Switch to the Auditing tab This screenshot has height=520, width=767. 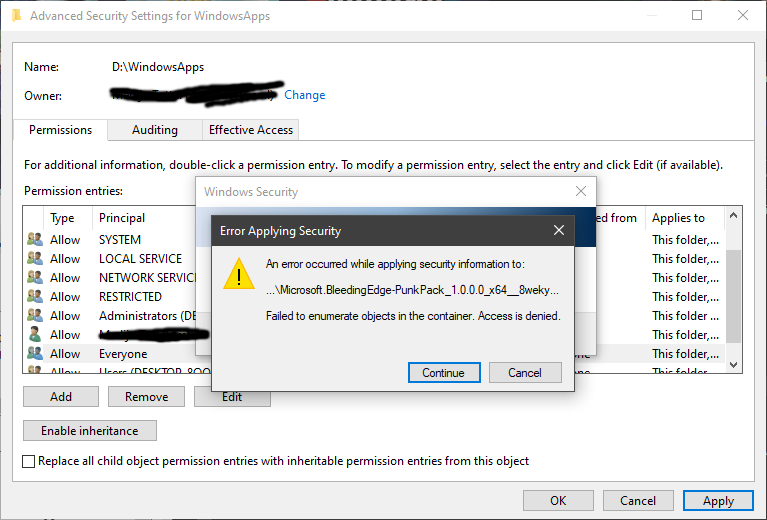(x=155, y=130)
